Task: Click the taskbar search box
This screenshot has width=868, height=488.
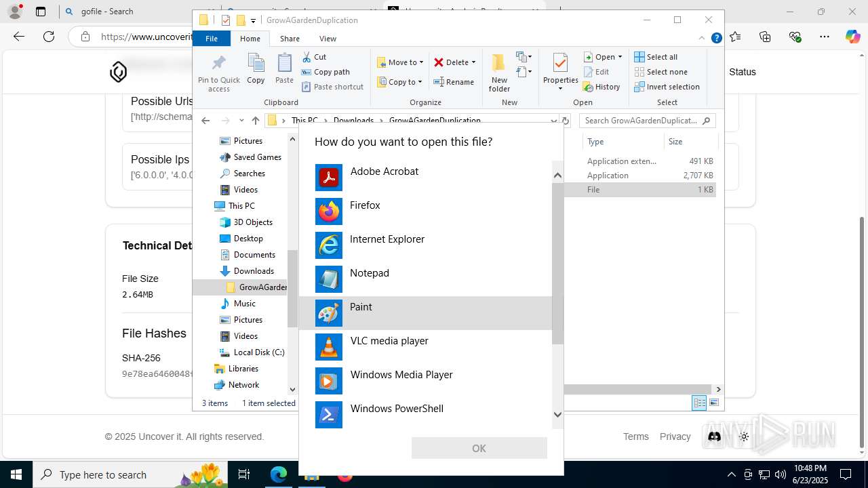Action: click(x=129, y=474)
